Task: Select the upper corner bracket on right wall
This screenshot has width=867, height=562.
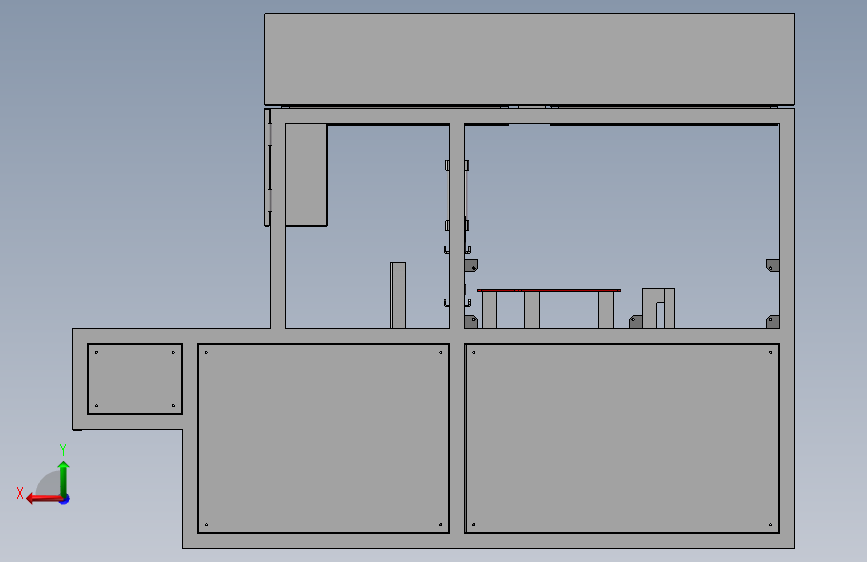Action: 772,266
